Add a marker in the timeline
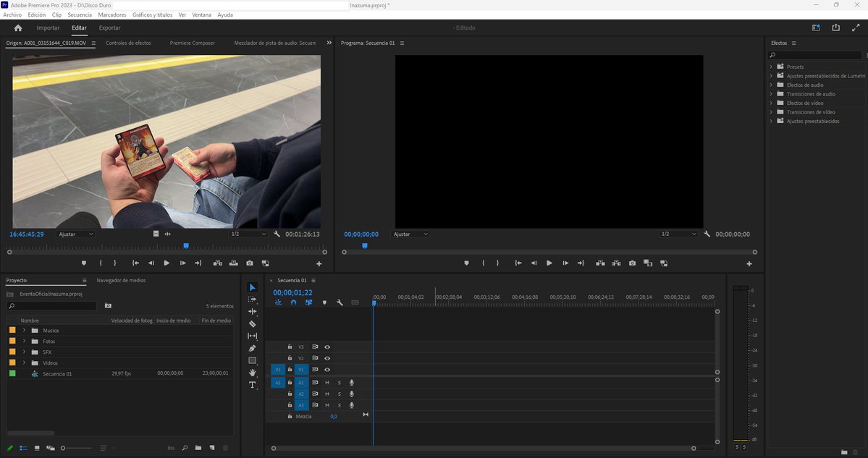The width and height of the screenshot is (868, 458). pos(324,302)
